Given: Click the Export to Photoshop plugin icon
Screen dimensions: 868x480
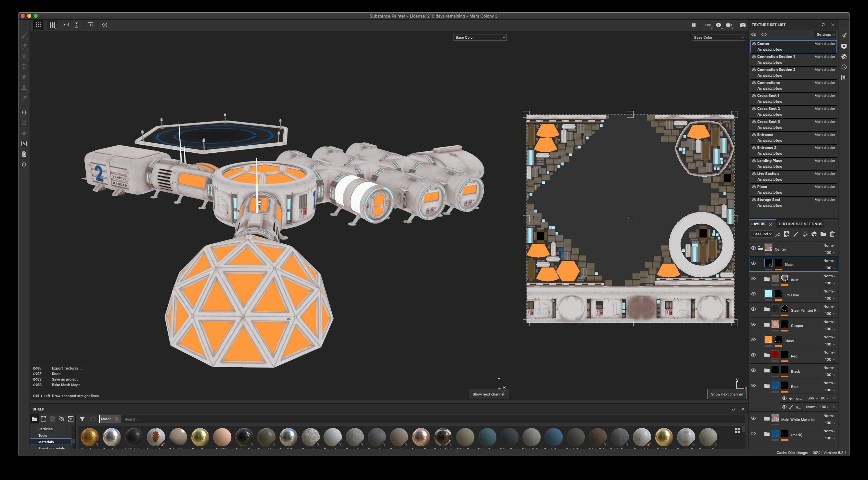Looking at the screenshot, I should (x=24, y=144).
